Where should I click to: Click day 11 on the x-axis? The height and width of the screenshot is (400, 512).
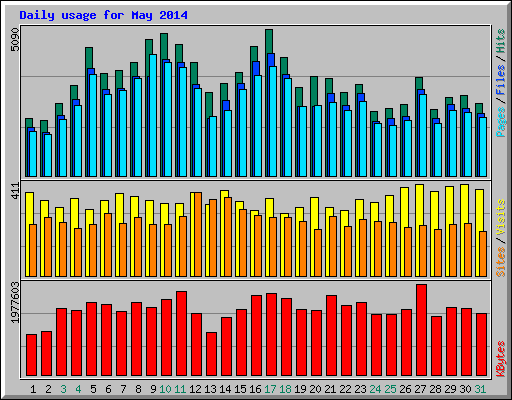click(180, 389)
